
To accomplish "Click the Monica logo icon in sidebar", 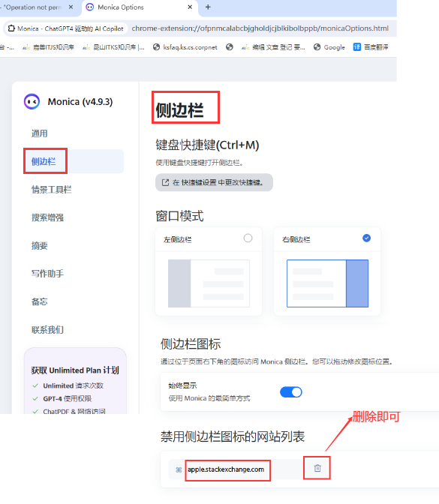I will click(x=32, y=101).
